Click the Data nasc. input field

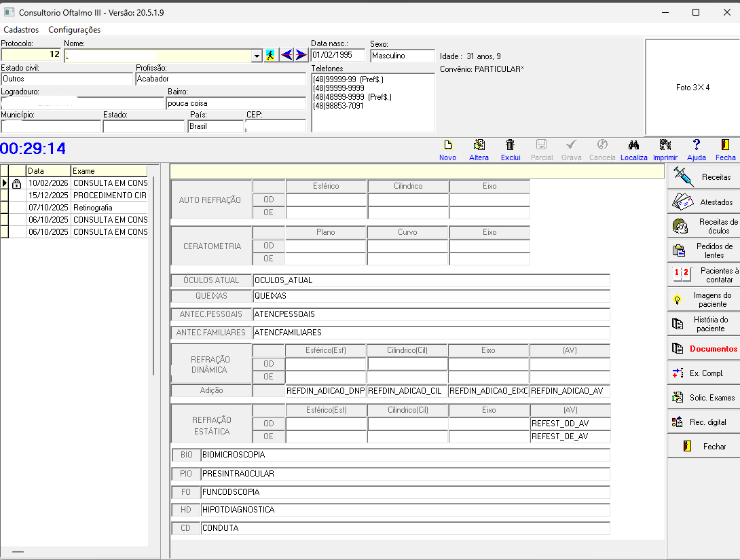[338, 55]
